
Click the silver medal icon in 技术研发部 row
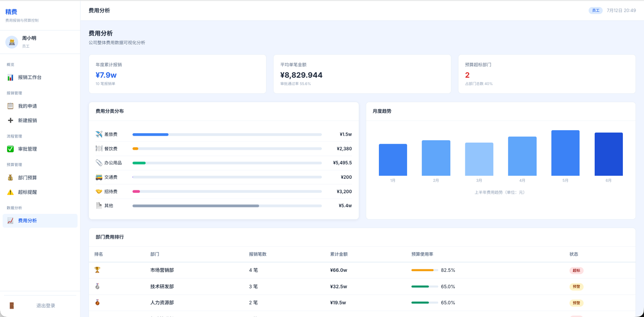98,286
